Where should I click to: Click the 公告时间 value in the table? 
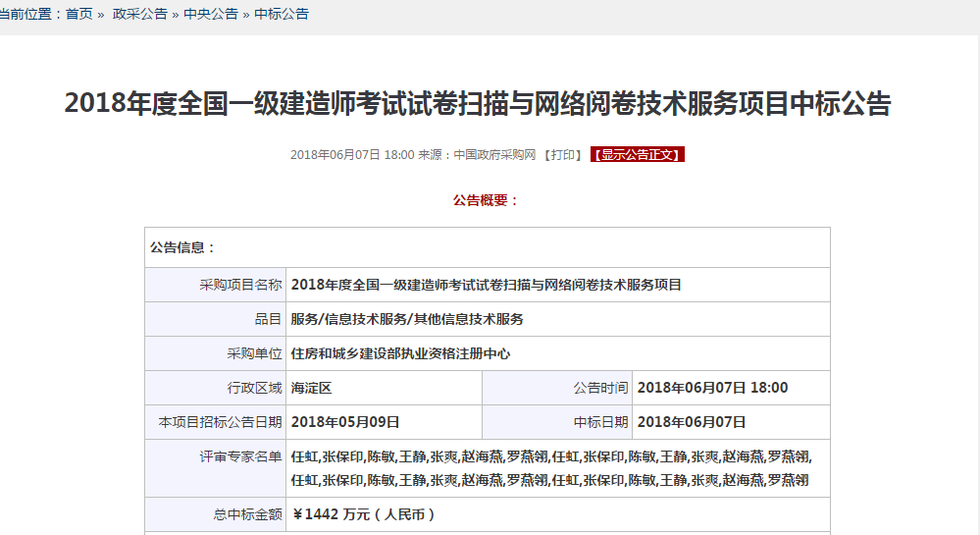(712, 388)
